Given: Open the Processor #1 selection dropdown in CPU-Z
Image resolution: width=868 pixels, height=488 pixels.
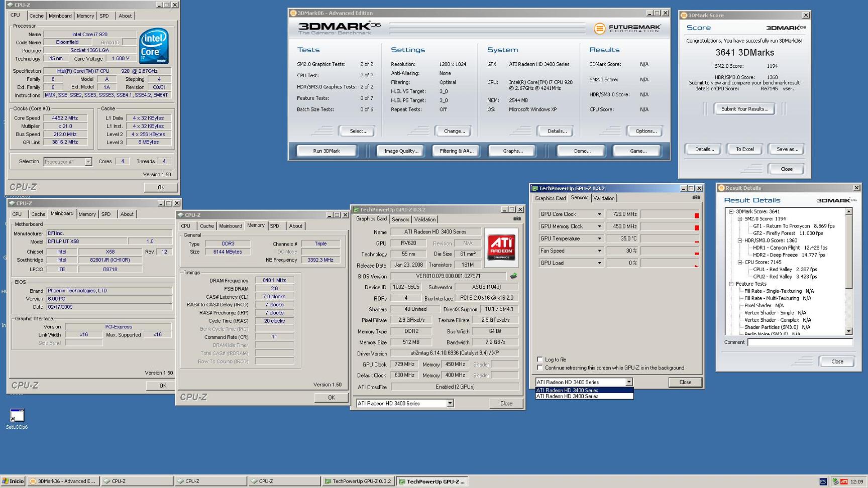Looking at the screenshot, I should [88, 162].
